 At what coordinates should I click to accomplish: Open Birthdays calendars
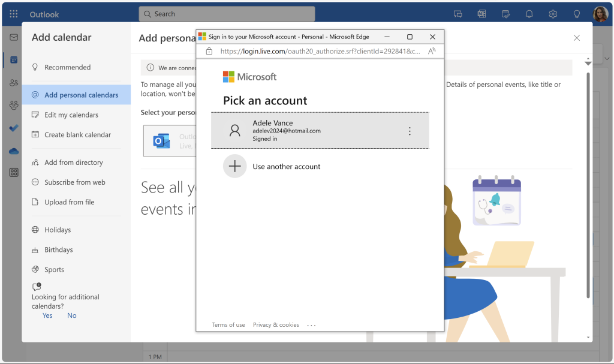tap(76, 249)
